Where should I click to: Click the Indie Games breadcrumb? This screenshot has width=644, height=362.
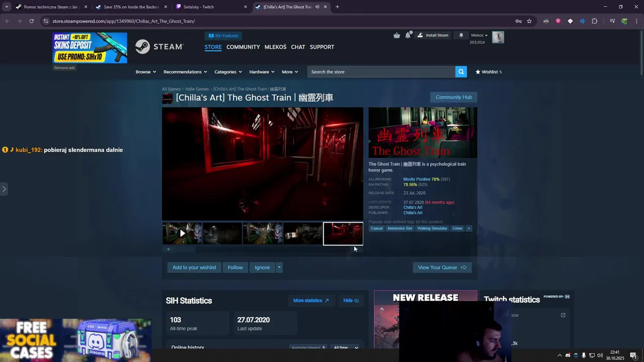(197, 89)
